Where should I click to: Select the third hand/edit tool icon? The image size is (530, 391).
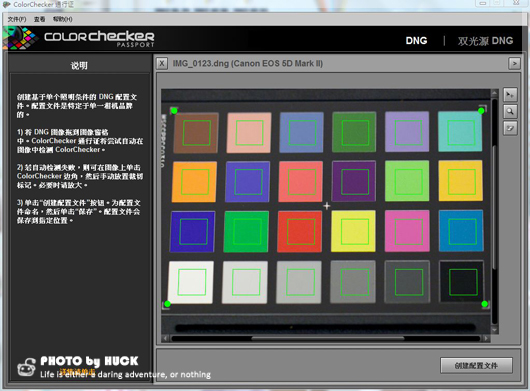(x=510, y=128)
